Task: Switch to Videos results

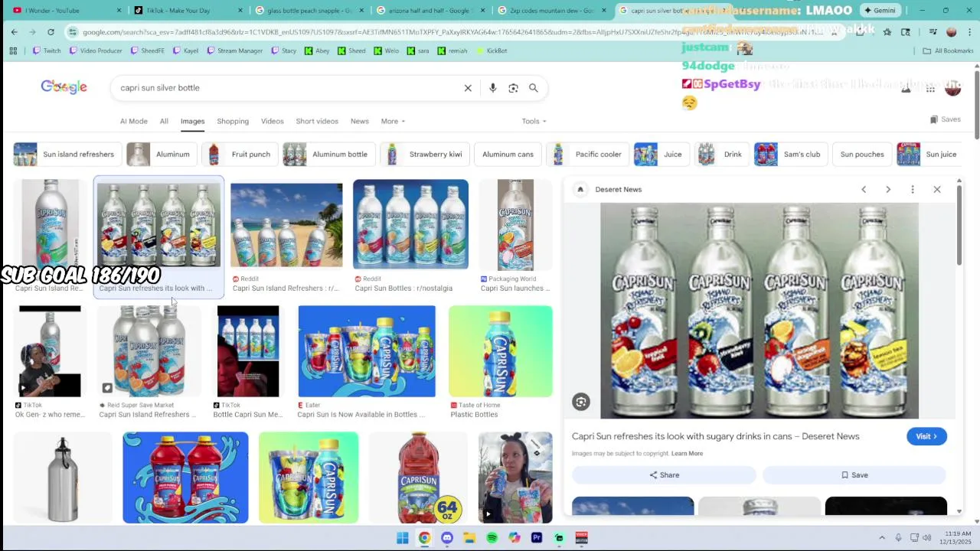Action: [x=273, y=121]
